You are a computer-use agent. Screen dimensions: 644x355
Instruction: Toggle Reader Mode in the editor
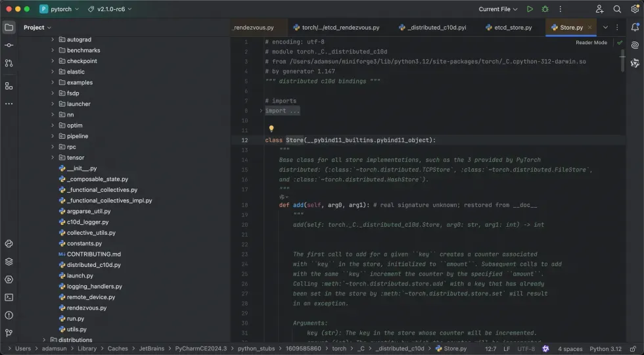click(591, 42)
